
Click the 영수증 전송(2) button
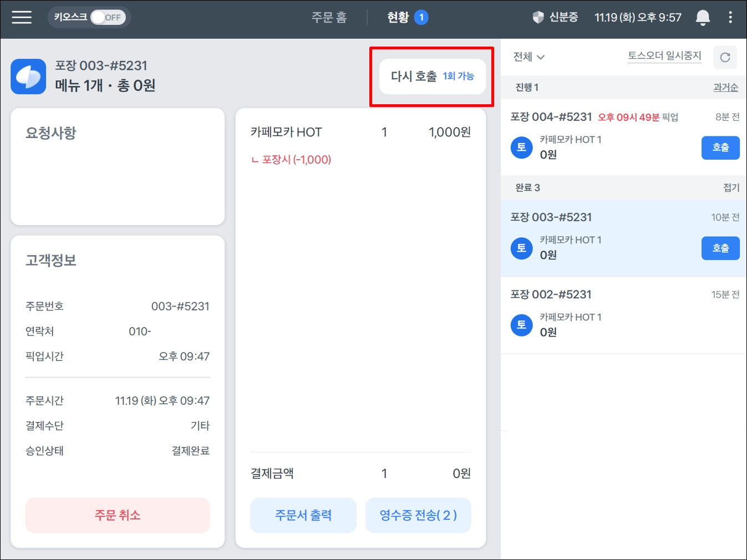pos(418,515)
